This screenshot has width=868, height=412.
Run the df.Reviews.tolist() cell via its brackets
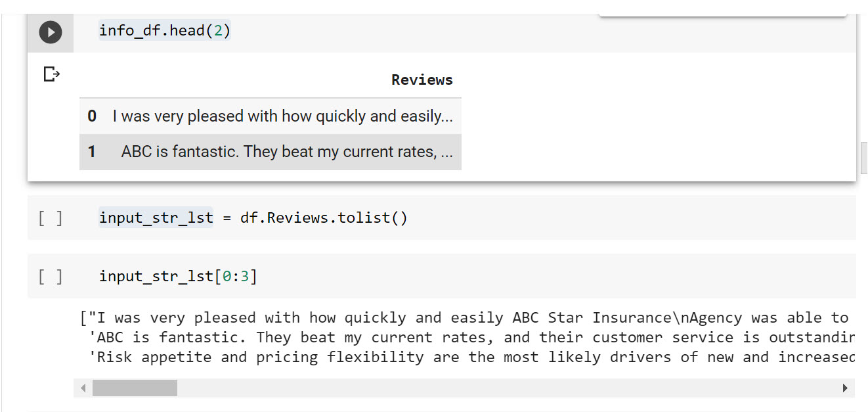(51, 218)
